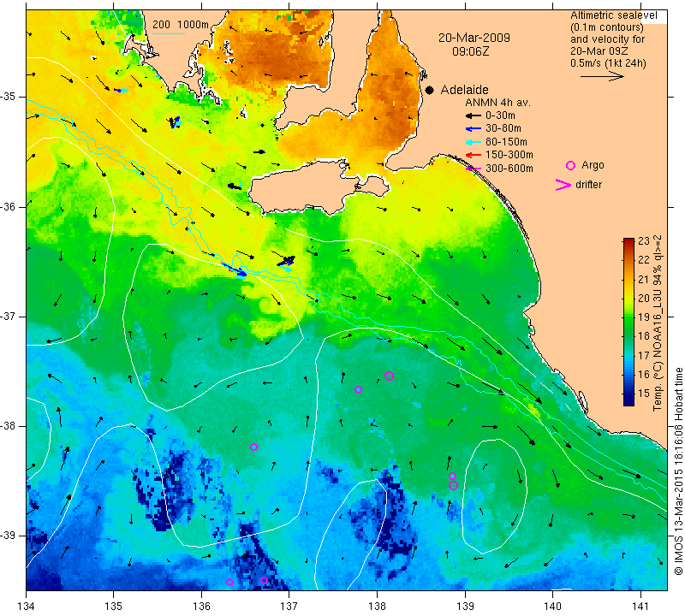Click the -36 latitude axis label
The width and height of the screenshot is (685, 616).
point(9,206)
